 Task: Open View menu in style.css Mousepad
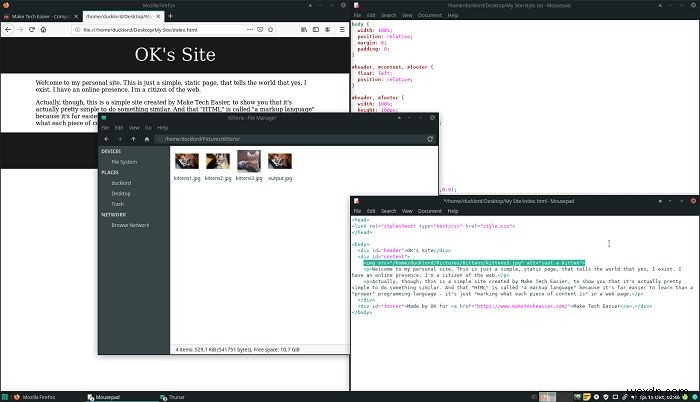coord(407,15)
